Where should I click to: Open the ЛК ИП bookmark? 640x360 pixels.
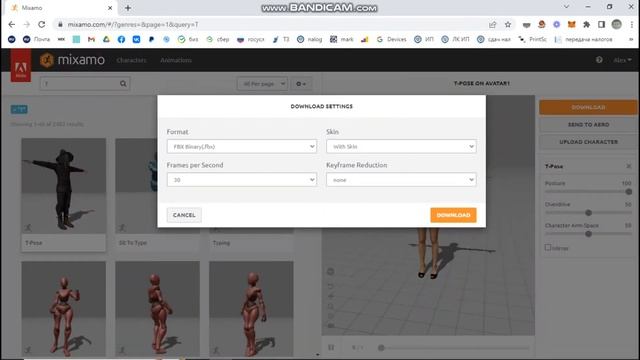point(455,39)
